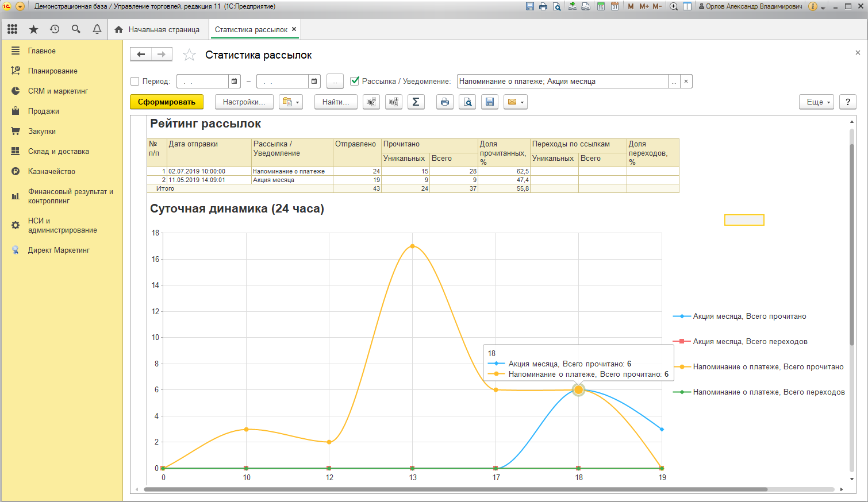Open the calendar icon in title bar

pyautogui.click(x=614, y=6)
